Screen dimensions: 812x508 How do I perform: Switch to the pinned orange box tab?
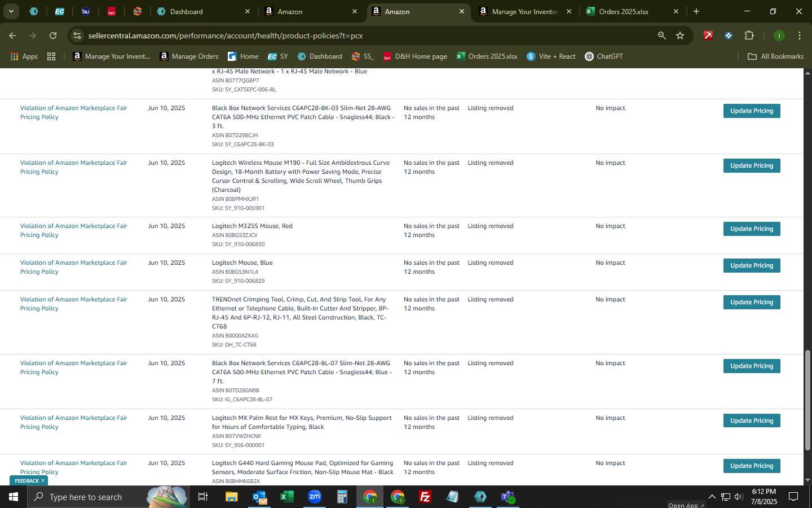click(x=137, y=11)
